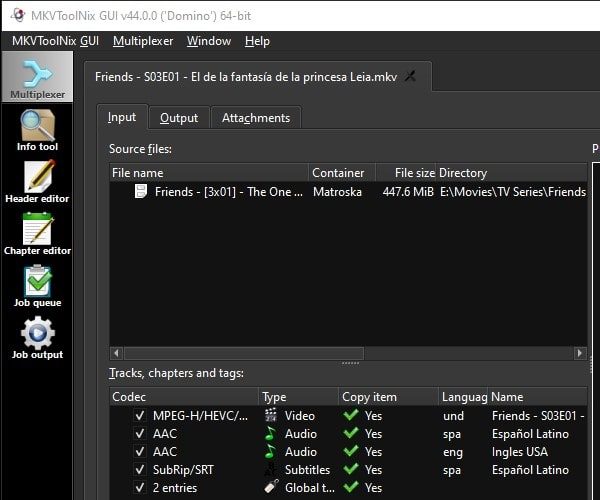Sort tracks by Type column header

(x=299, y=397)
